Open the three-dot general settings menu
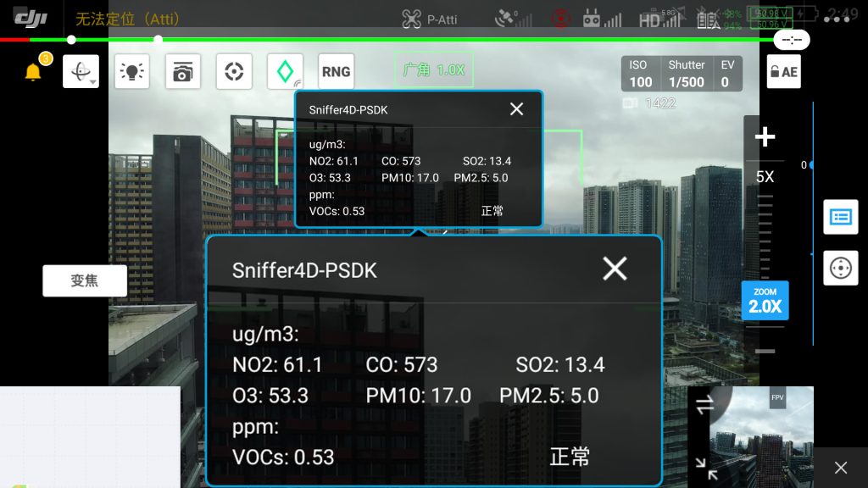This screenshot has width=868, height=488. tap(836, 19)
